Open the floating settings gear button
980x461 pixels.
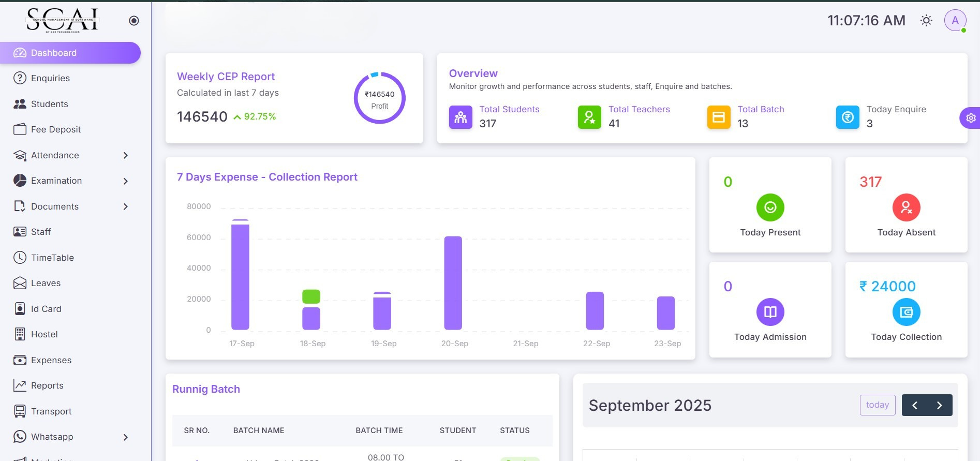970,118
